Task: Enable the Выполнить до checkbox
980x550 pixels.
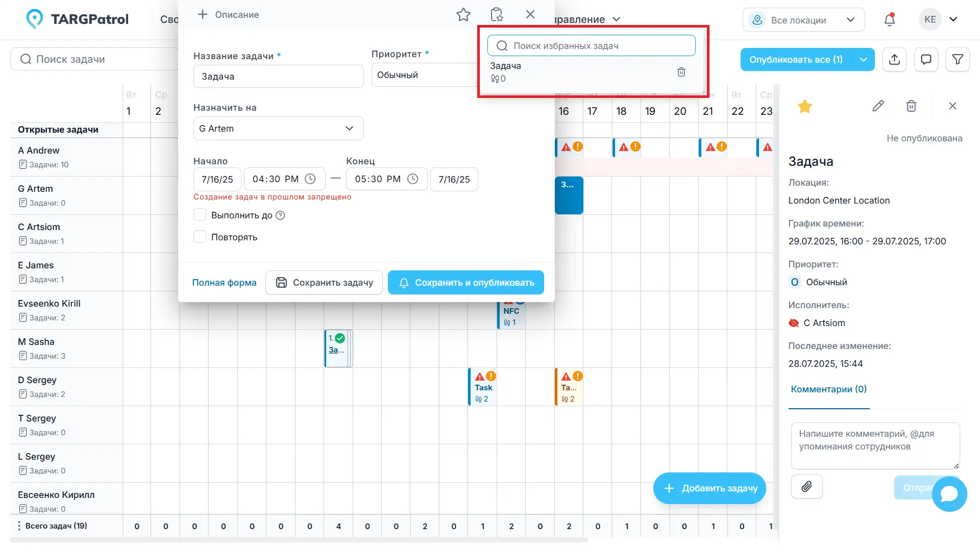Action: click(200, 215)
